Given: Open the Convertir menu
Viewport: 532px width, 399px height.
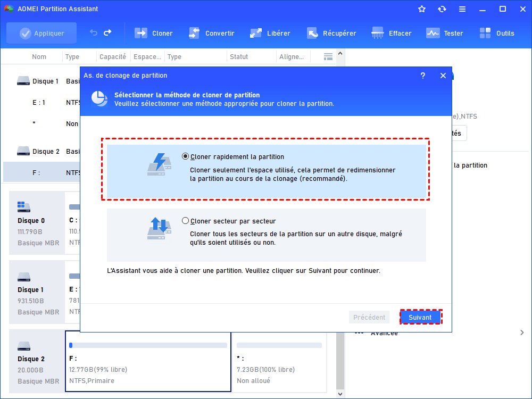Looking at the screenshot, I should pyautogui.click(x=211, y=33).
